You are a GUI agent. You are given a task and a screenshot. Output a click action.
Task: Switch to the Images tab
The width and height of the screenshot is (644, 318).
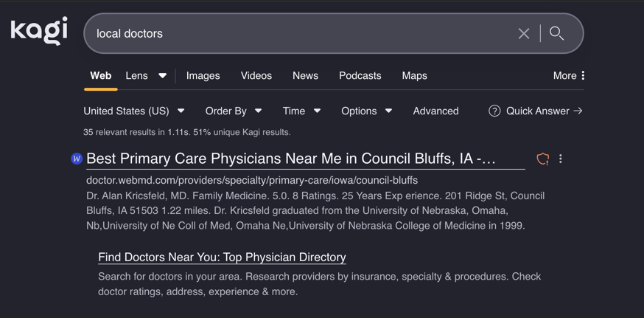203,75
